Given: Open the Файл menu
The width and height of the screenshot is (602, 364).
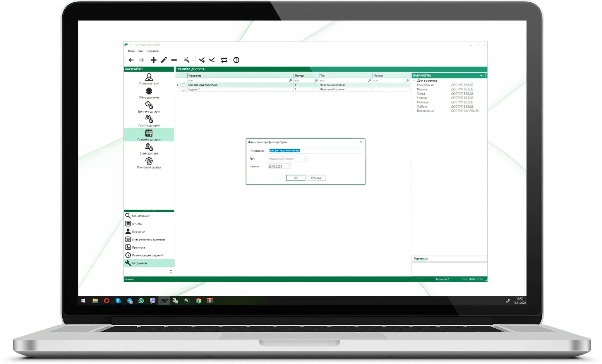Looking at the screenshot, I should [x=131, y=51].
